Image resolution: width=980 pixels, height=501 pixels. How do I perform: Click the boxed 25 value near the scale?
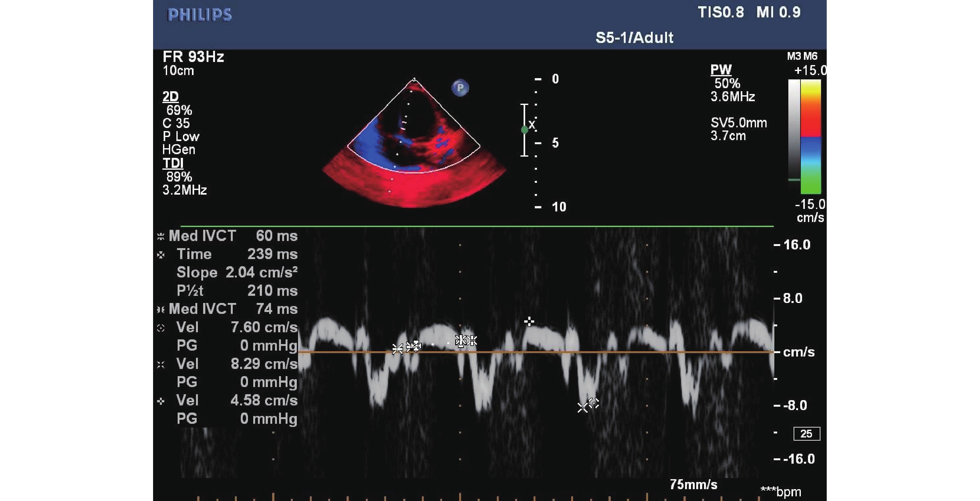point(806,434)
